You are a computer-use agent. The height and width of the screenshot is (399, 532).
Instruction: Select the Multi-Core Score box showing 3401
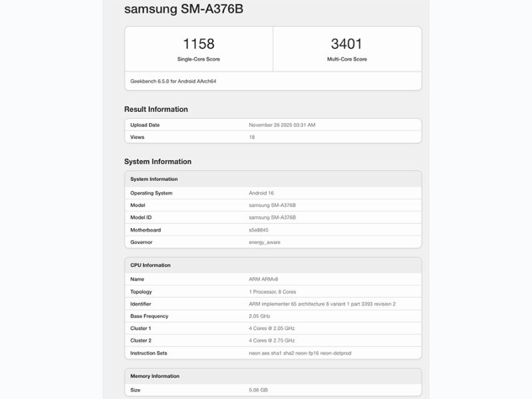pos(344,47)
